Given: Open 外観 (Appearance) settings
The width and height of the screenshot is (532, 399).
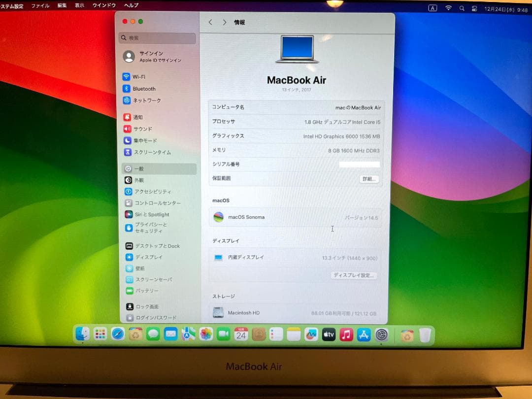Looking at the screenshot, I should coord(140,180).
